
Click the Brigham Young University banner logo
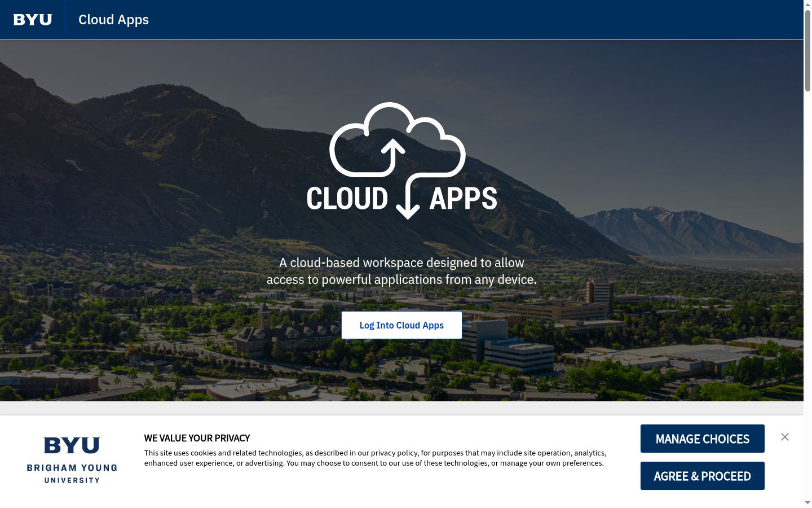click(x=72, y=460)
